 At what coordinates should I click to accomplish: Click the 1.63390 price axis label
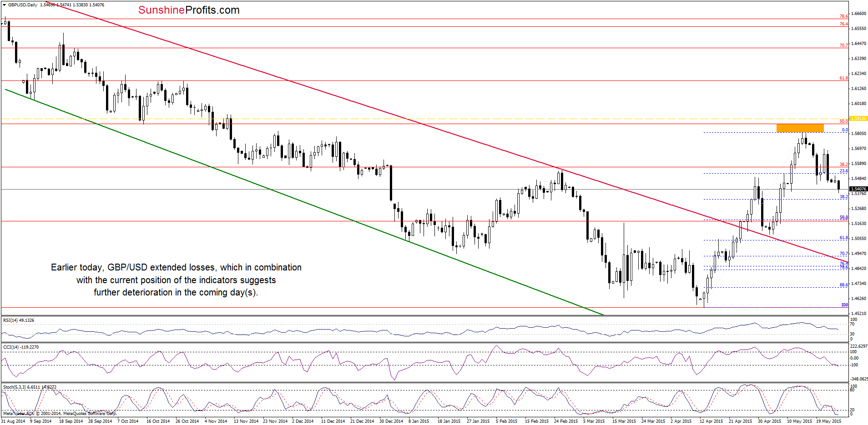point(858,59)
